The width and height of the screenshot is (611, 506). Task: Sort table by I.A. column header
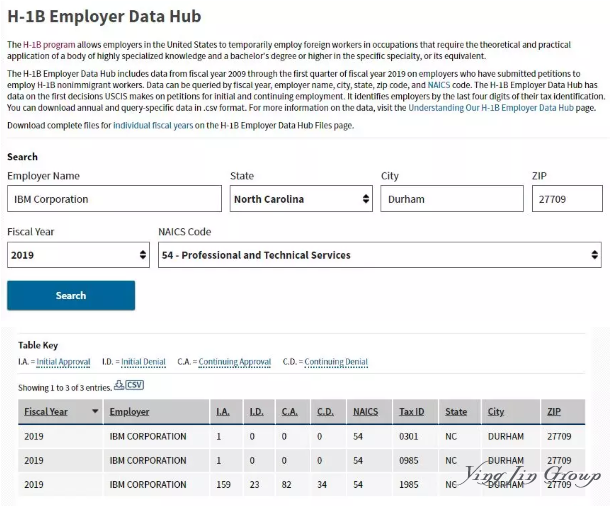223,411
